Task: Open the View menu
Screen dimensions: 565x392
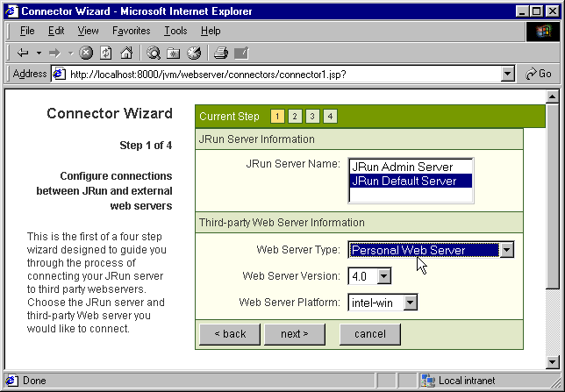Action: pos(88,31)
